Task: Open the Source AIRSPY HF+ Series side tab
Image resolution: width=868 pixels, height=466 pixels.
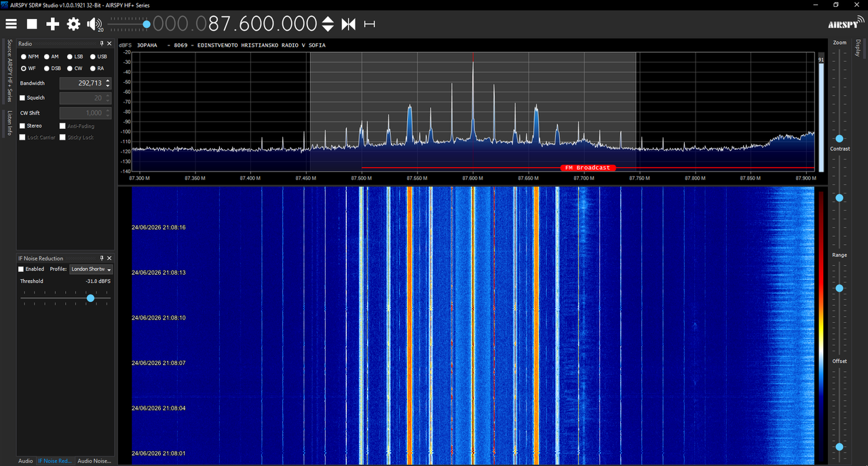Action: [10, 71]
